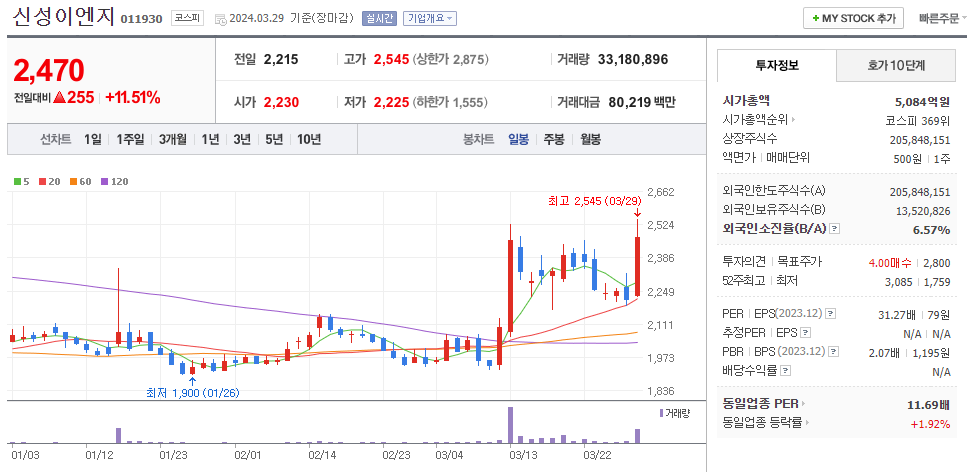The height and width of the screenshot is (472, 975).
Task: Click the calendar icon before 2024.03.29
Action: point(220,19)
